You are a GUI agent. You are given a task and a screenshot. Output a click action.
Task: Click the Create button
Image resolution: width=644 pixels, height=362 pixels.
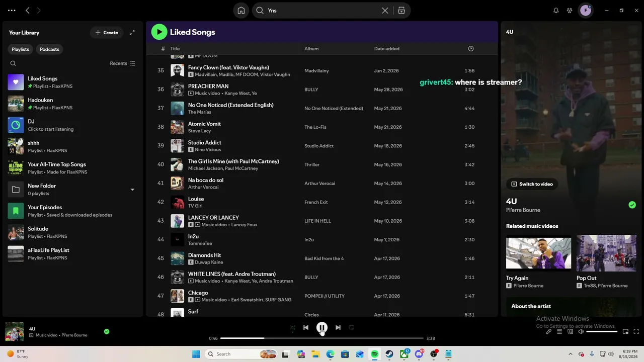coord(107,33)
